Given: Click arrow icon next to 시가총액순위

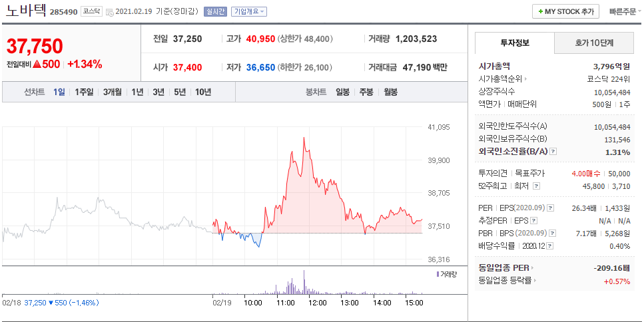Looking at the screenshot, I should coord(525,79).
